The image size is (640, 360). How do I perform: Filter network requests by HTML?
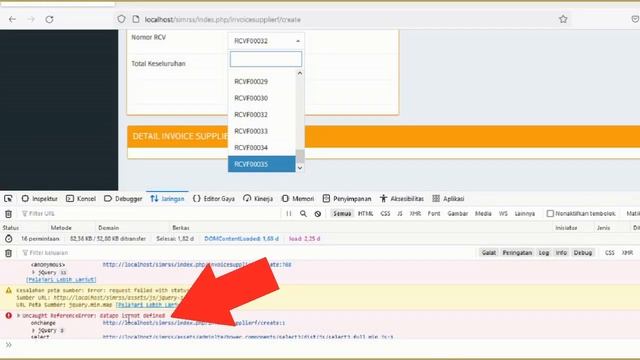[x=365, y=213]
